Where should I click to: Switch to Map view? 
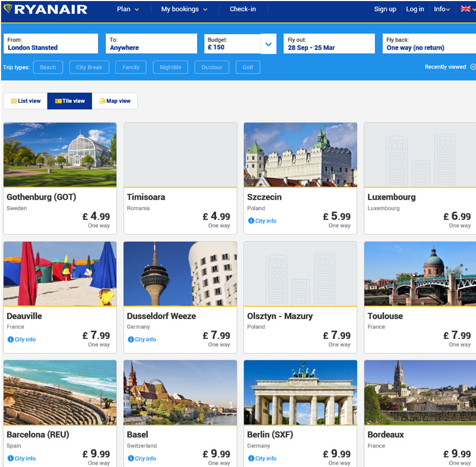click(115, 101)
